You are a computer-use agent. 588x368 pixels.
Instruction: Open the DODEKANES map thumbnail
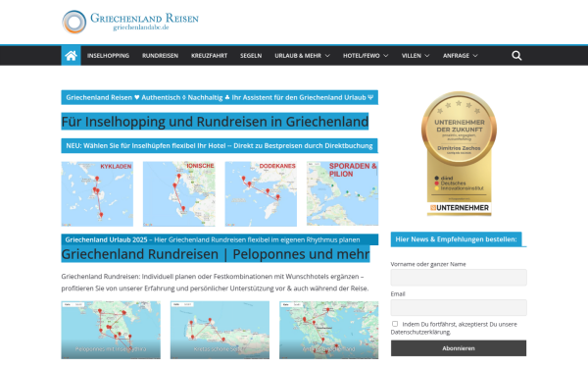261,194
